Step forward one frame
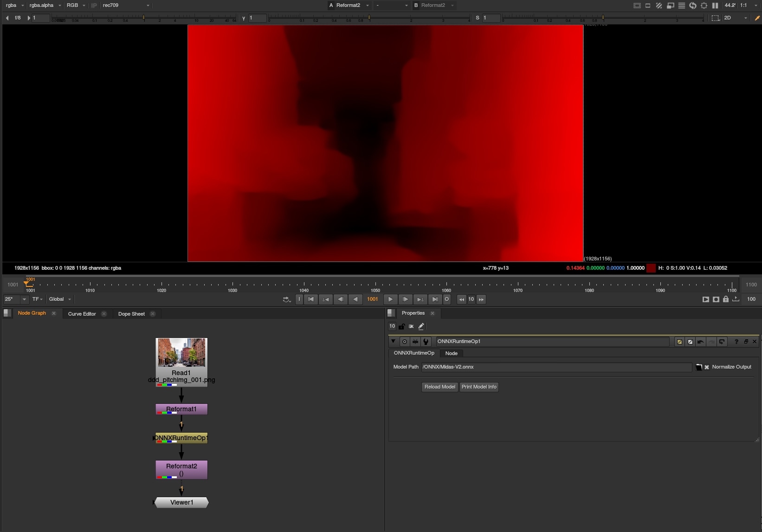The image size is (762, 532). point(406,299)
